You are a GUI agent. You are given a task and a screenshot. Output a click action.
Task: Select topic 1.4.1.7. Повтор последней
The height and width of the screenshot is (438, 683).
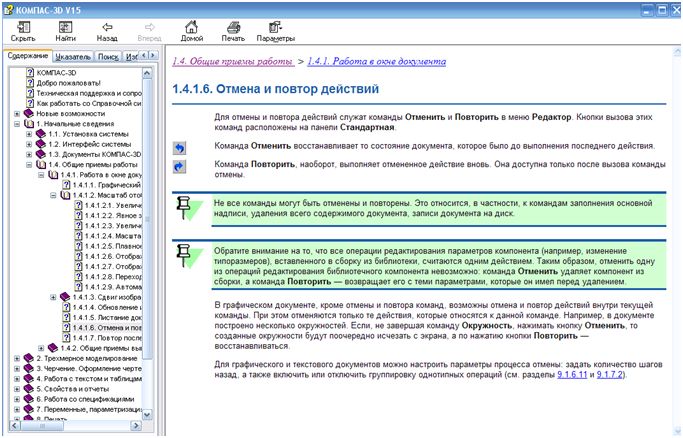pyautogui.click(x=107, y=338)
